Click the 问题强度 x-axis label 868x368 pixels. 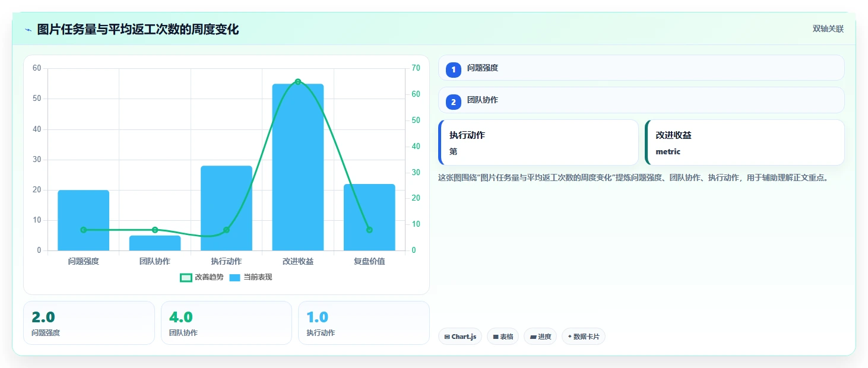[x=84, y=261]
